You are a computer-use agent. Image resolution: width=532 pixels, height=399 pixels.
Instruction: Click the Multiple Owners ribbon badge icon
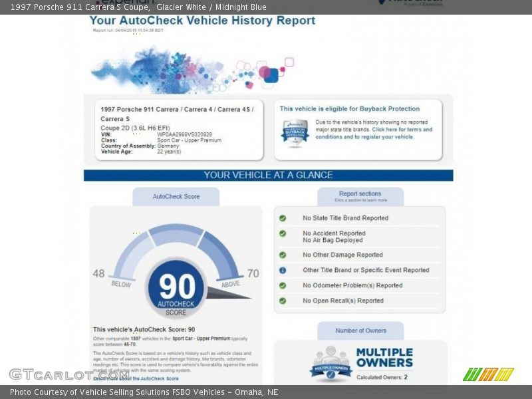331,364
